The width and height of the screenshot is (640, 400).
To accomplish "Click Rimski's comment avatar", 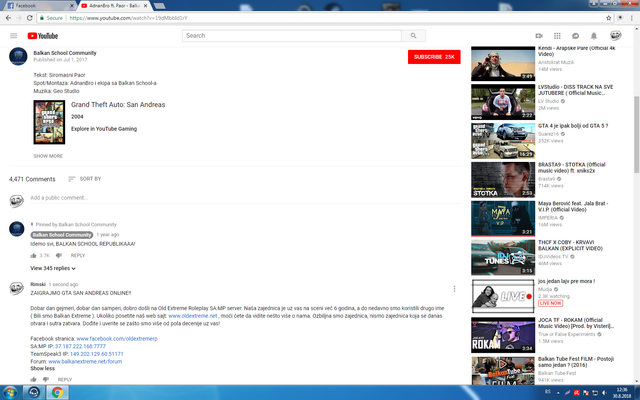I will tap(16, 288).
